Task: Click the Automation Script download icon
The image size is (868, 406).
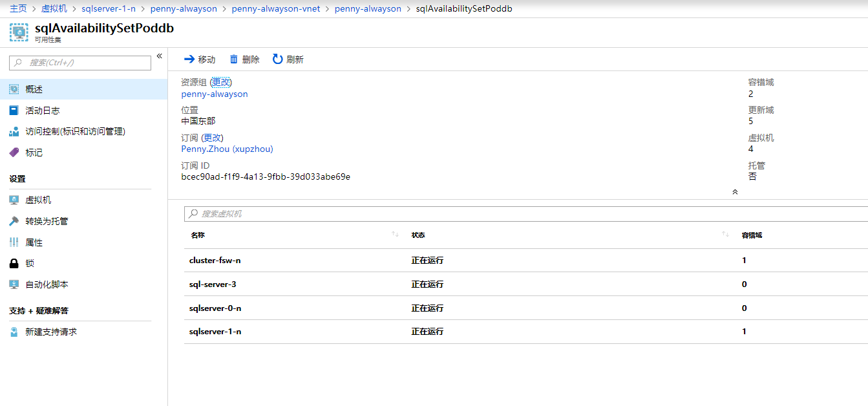Action: [14, 284]
